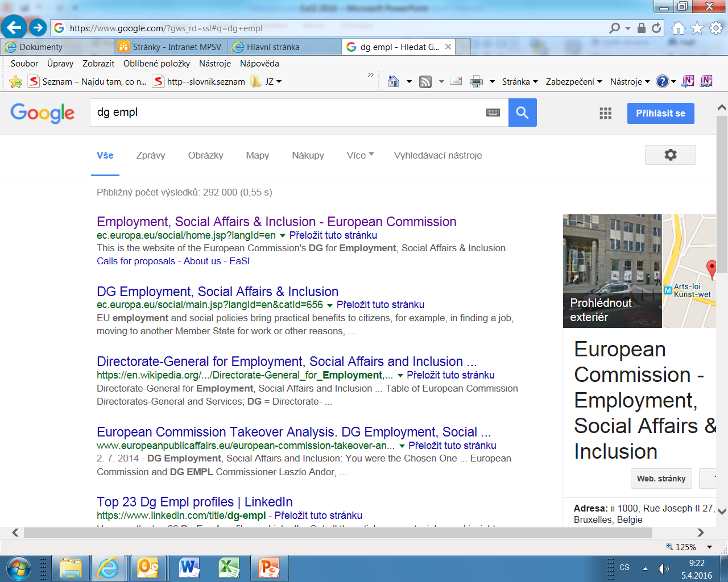Open the Soubor menu
The image size is (728, 582).
click(x=24, y=64)
